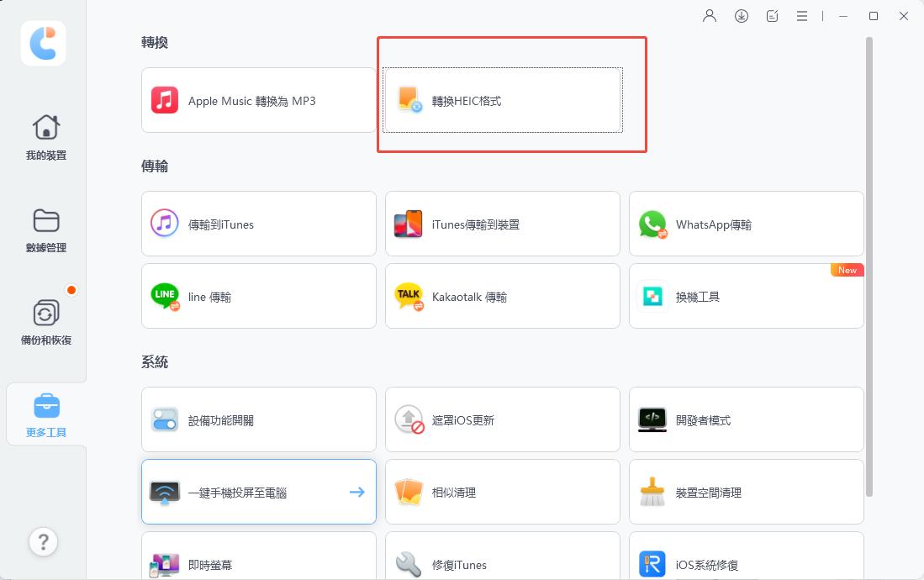Select the line 傳輸 text label
Viewport: 924px width, 580px height.
(210, 297)
